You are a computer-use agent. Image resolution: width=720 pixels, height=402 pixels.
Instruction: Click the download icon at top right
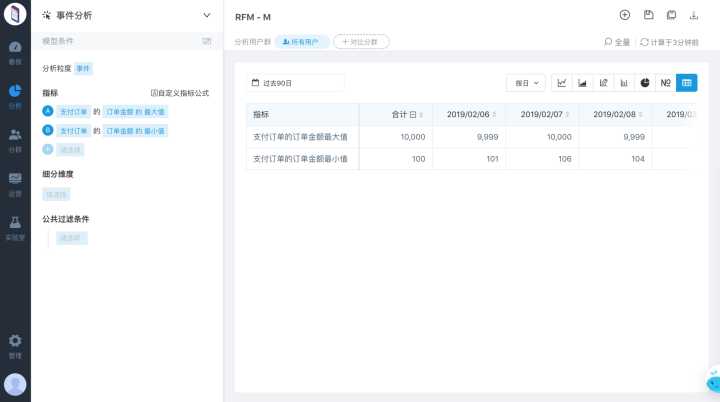tap(694, 15)
